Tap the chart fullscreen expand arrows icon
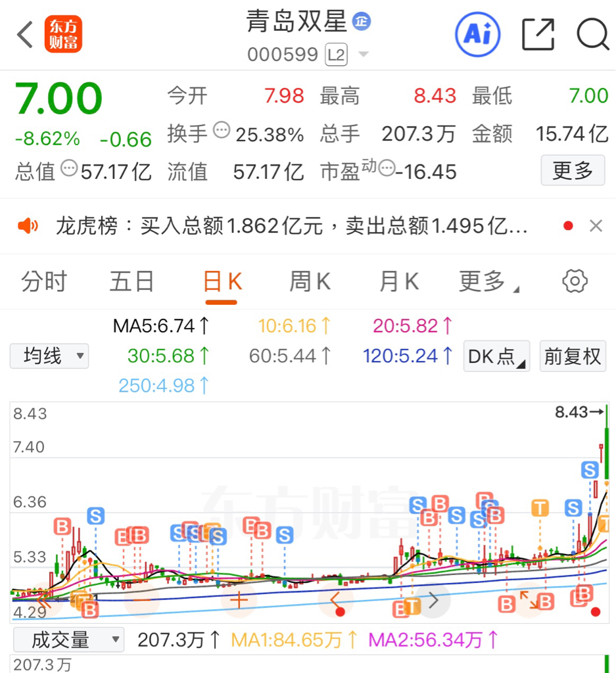 click(x=529, y=599)
